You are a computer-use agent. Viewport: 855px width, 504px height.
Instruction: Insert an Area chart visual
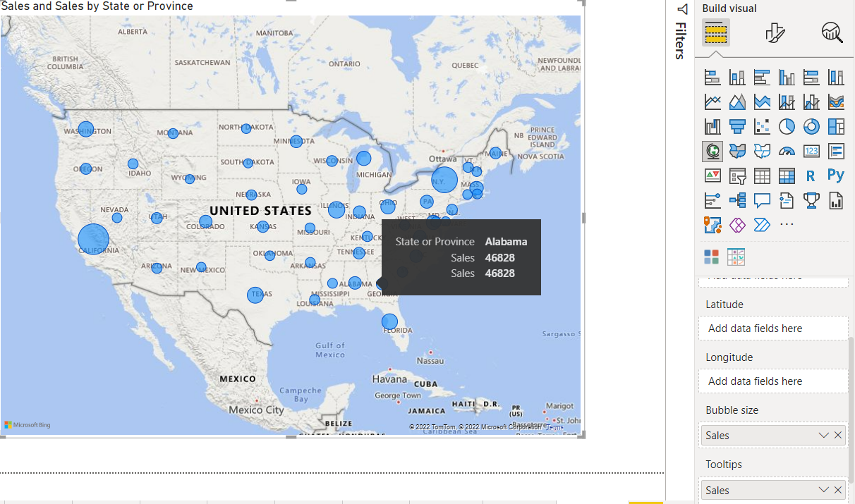(x=737, y=102)
